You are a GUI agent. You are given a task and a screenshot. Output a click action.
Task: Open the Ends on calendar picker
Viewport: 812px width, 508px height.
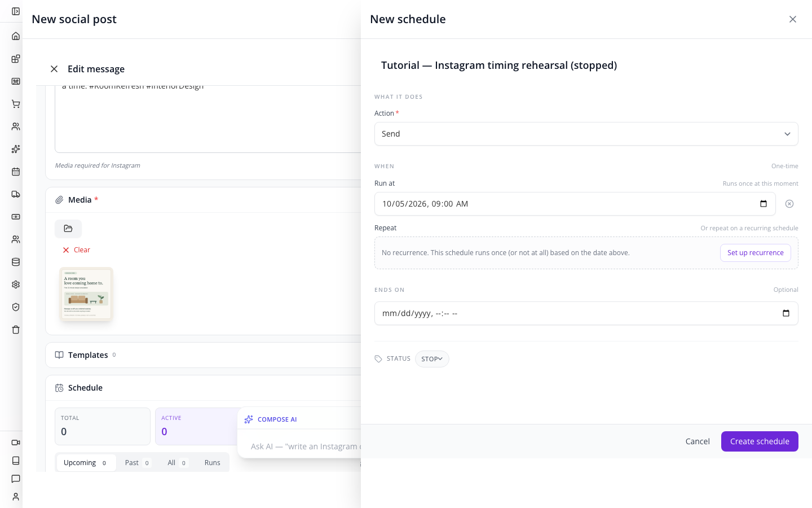pyautogui.click(x=786, y=313)
